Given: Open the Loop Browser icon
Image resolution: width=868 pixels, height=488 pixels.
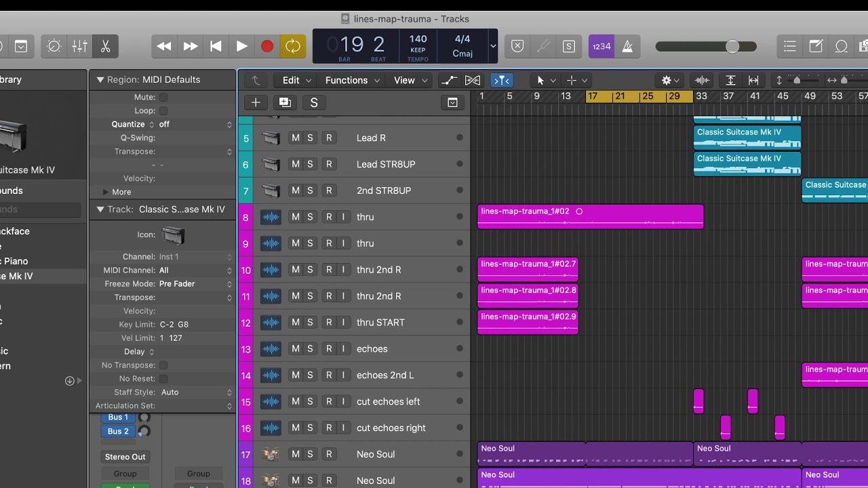Looking at the screenshot, I should click(x=842, y=46).
